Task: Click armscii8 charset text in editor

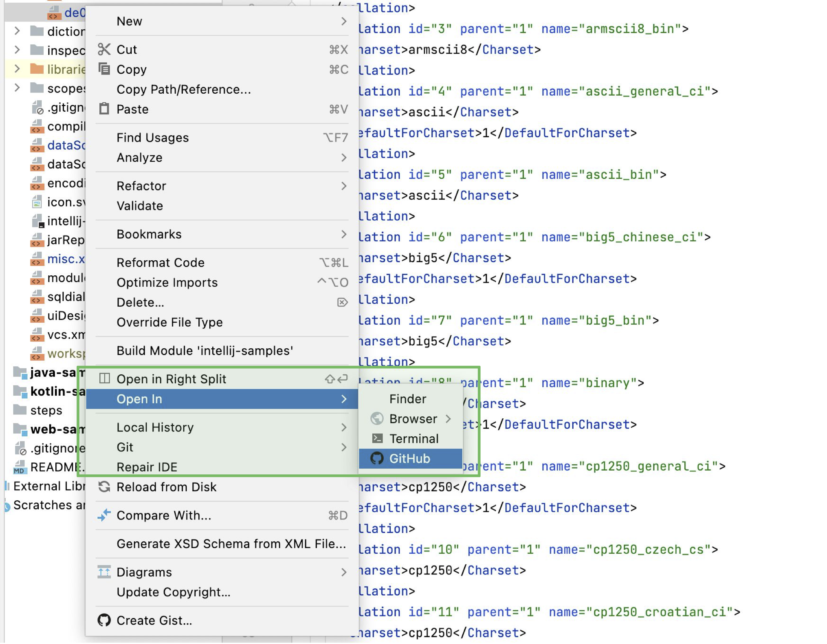Action: tap(438, 50)
